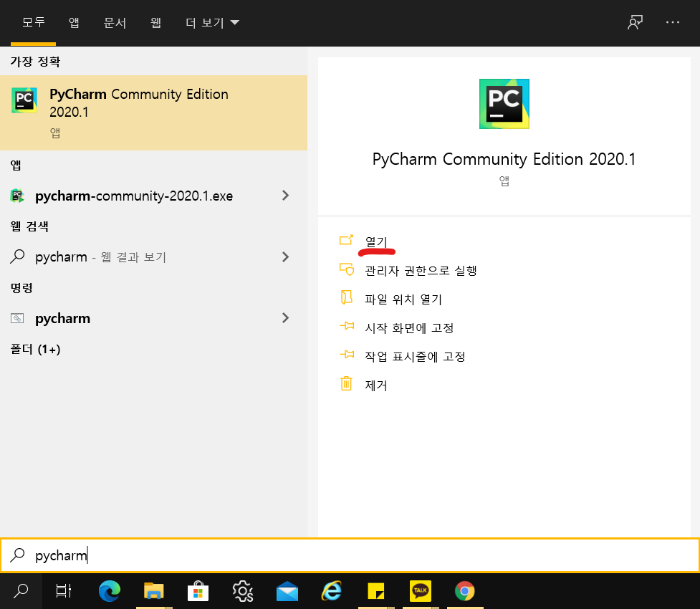Open the Mail app on the taskbar
The width and height of the screenshot is (700, 609).
click(287, 591)
